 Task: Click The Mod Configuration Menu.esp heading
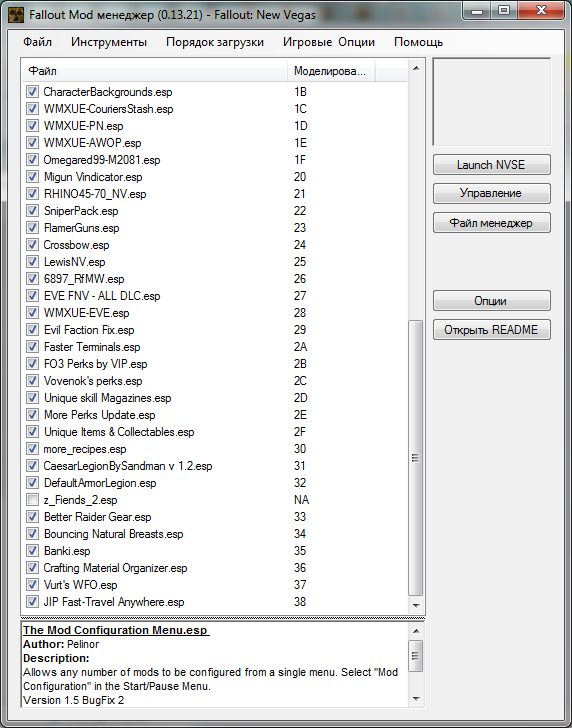click(116, 630)
